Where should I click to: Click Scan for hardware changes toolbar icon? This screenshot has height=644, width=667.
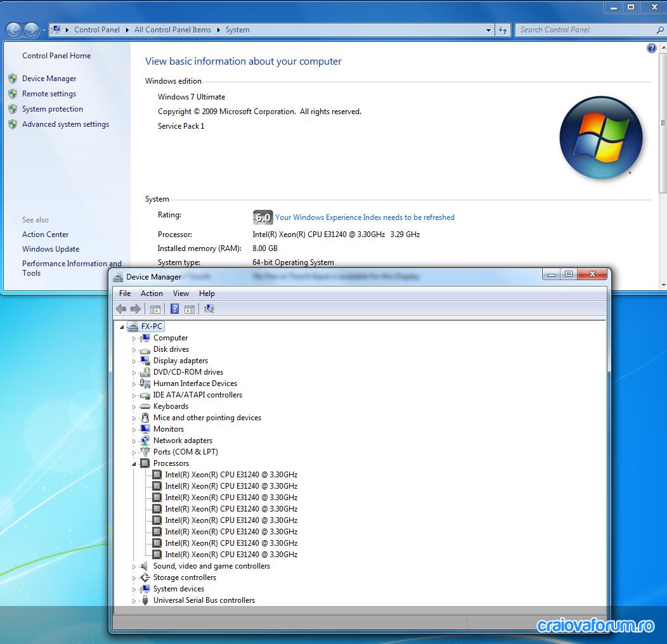(209, 309)
